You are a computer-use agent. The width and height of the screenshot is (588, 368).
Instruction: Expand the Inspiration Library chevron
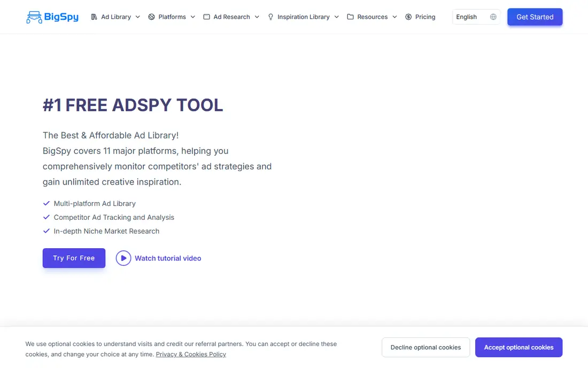(336, 17)
